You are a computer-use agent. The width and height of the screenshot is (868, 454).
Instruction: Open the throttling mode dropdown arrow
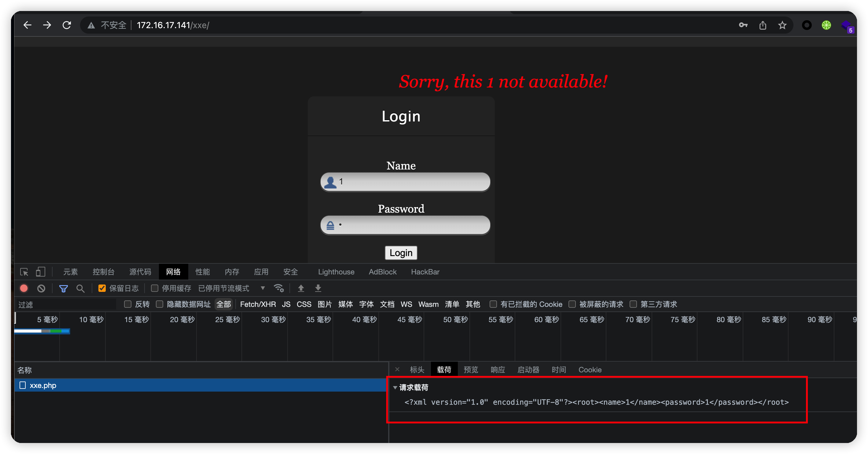263,288
